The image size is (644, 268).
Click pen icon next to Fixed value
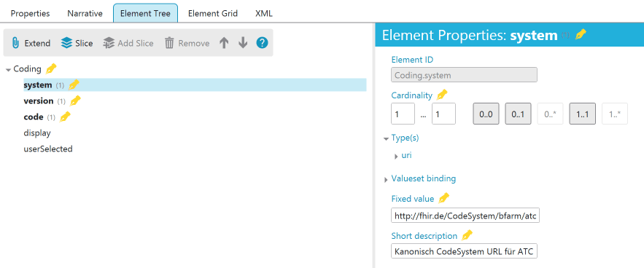click(443, 198)
